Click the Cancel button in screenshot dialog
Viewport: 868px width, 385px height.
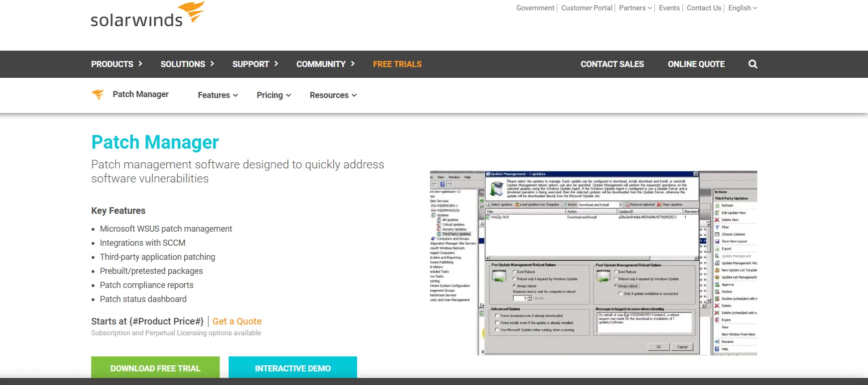pyautogui.click(x=682, y=347)
